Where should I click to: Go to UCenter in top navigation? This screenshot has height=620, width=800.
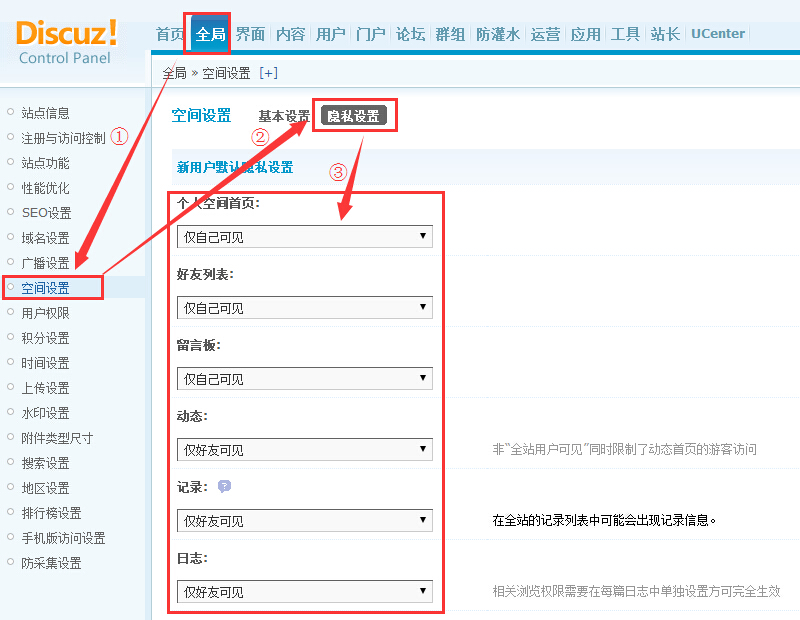[x=718, y=34]
